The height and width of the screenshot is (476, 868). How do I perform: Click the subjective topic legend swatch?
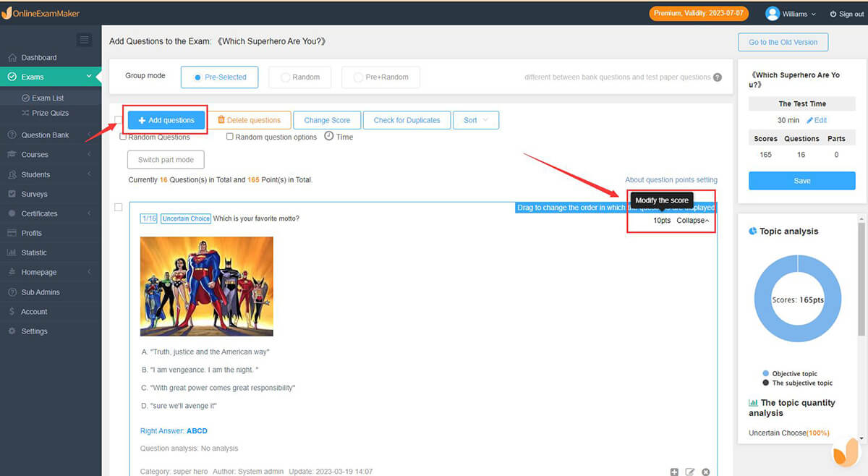[x=766, y=383]
